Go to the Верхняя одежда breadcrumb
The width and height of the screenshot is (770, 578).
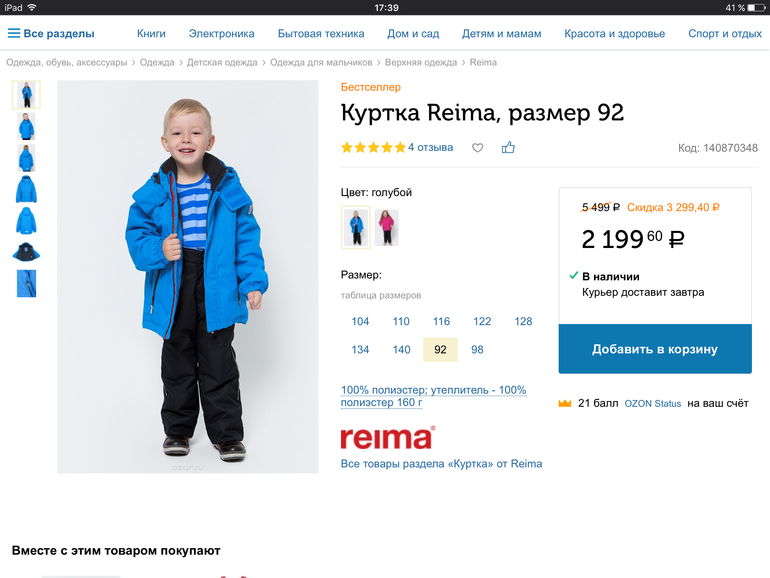[x=420, y=62]
